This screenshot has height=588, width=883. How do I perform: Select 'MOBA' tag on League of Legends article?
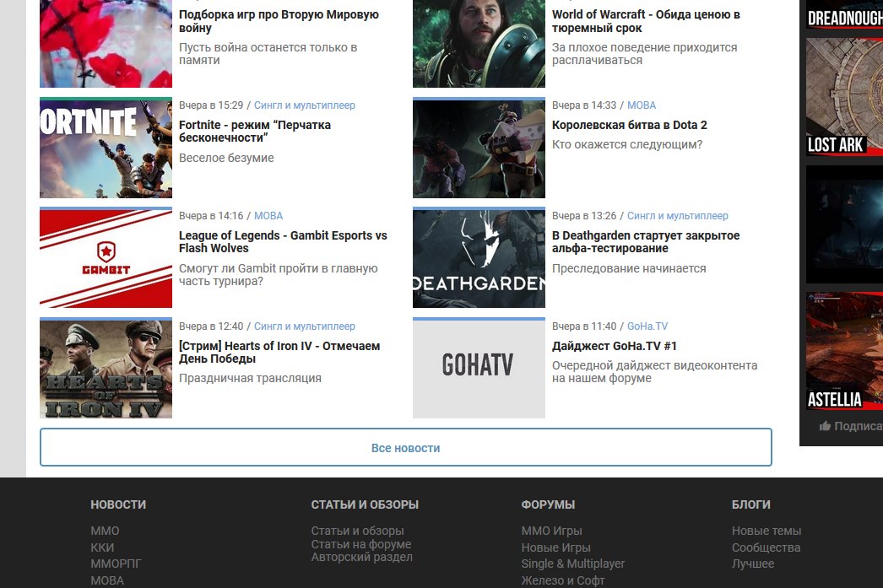coord(268,215)
